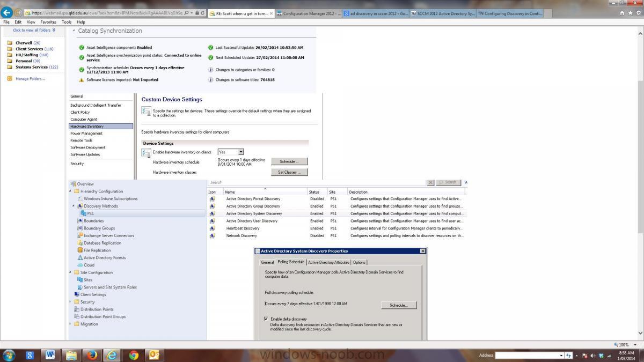The height and width of the screenshot is (362, 644).
Task: Click Schedule button for discovery polling
Action: pyautogui.click(x=399, y=305)
